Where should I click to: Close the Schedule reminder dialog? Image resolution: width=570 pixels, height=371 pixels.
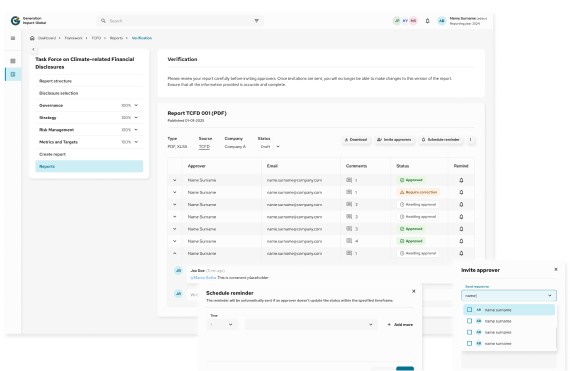[413, 291]
